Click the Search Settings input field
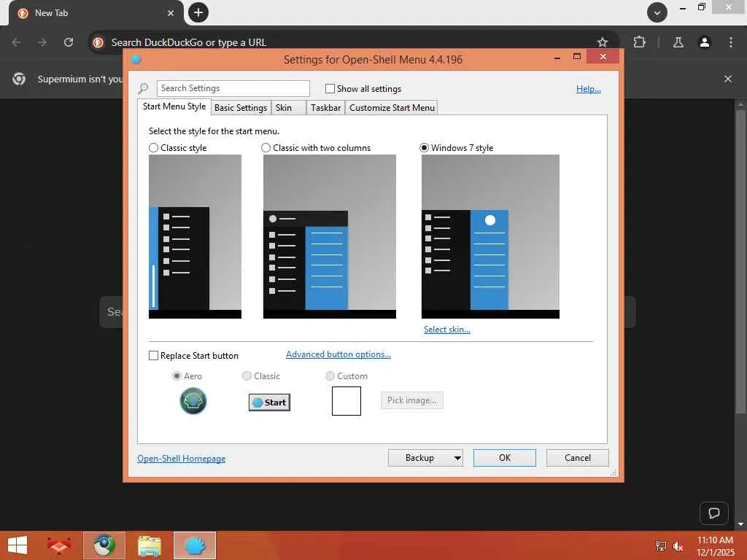 [x=233, y=88]
